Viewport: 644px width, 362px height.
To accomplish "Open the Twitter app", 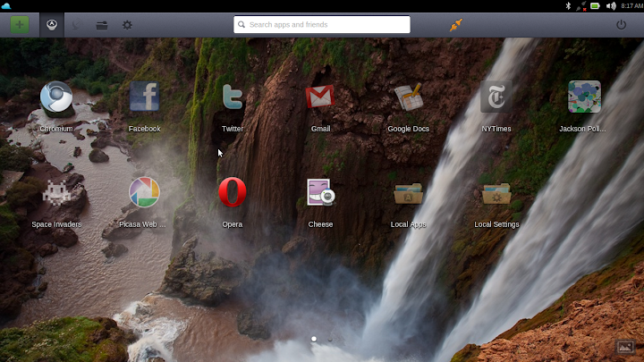I will [x=233, y=97].
